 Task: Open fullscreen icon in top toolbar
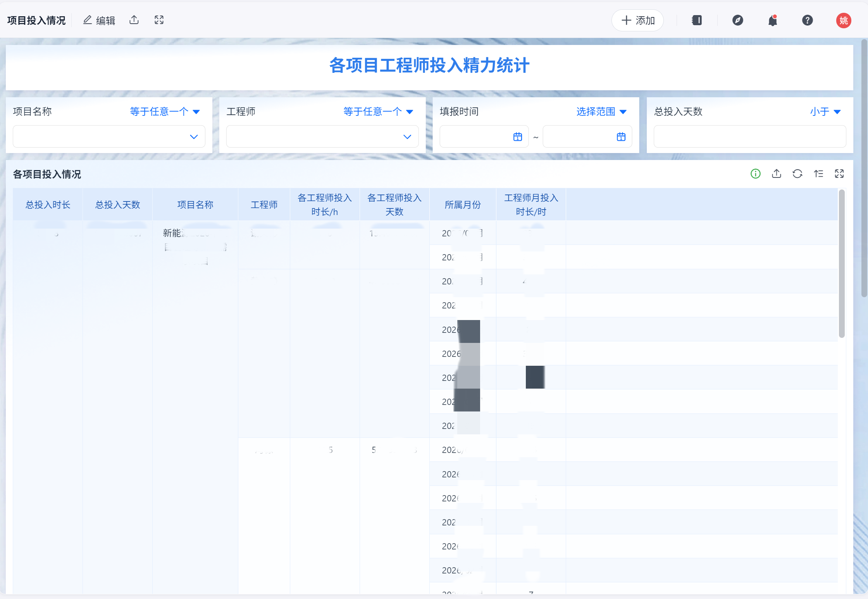point(159,20)
